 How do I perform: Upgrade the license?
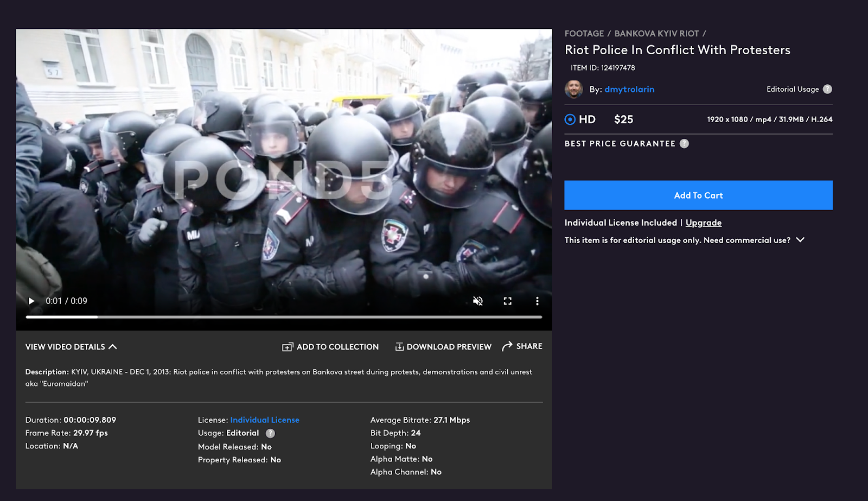click(704, 223)
